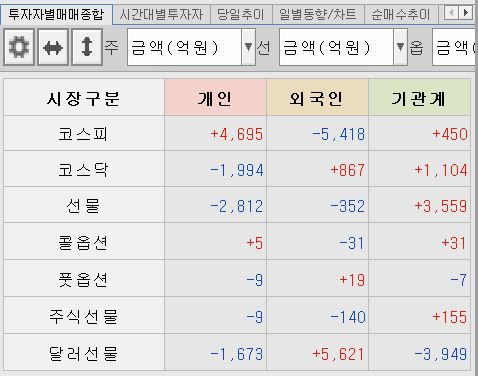Expand the 주 unit dropdown arrow
This screenshot has height=376, width=478.
click(248, 47)
